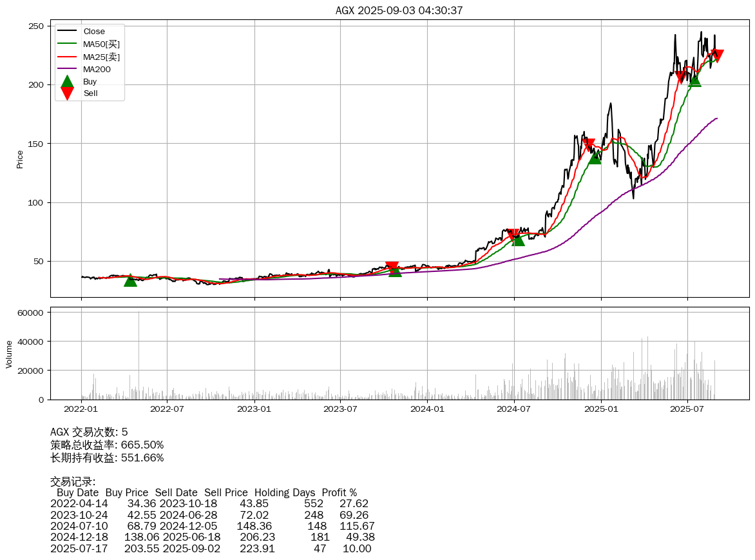The width and height of the screenshot is (755, 560).
Task: Click the MA50[买] legend label
Action: pyautogui.click(x=101, y=44)
